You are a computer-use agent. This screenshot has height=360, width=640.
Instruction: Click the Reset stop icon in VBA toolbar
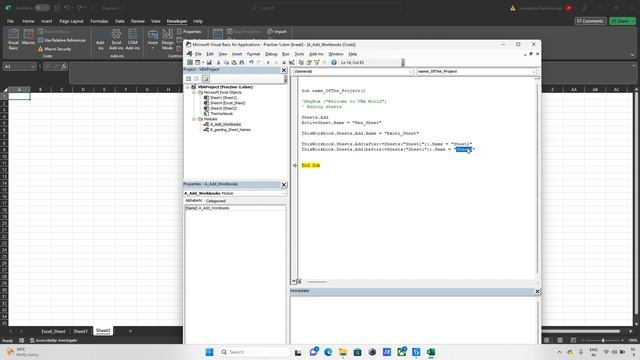click(284, 62)
